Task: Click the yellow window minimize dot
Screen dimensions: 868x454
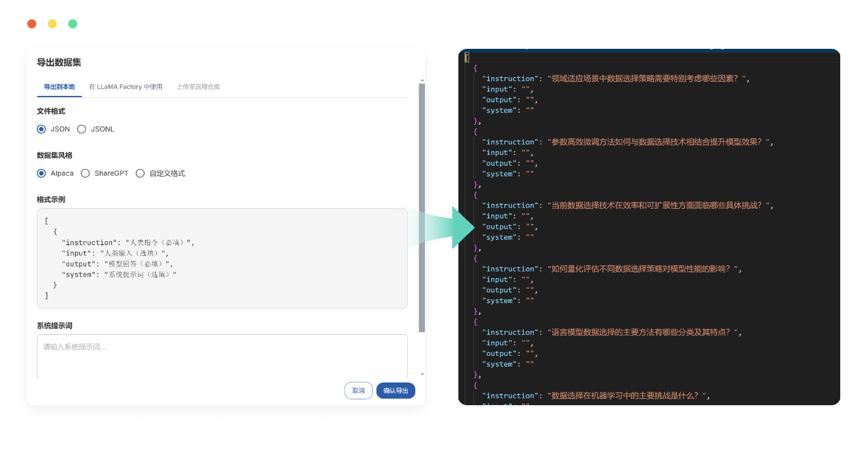Action: click(52, 24)
